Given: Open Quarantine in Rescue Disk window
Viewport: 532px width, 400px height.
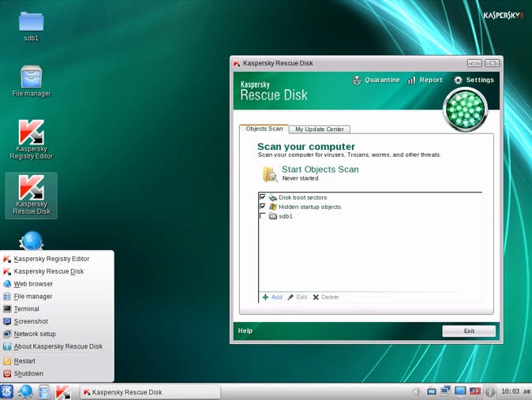Looking at the screenshot, I should [376, 80].
